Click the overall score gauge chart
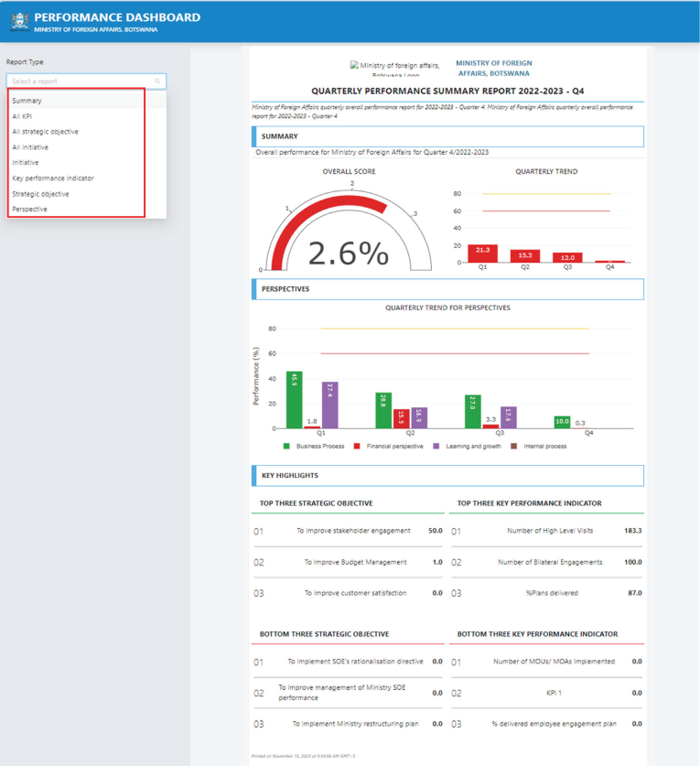The width and height of the screenshot is (700, 766). pyautogui.click(x=349, y=230)
